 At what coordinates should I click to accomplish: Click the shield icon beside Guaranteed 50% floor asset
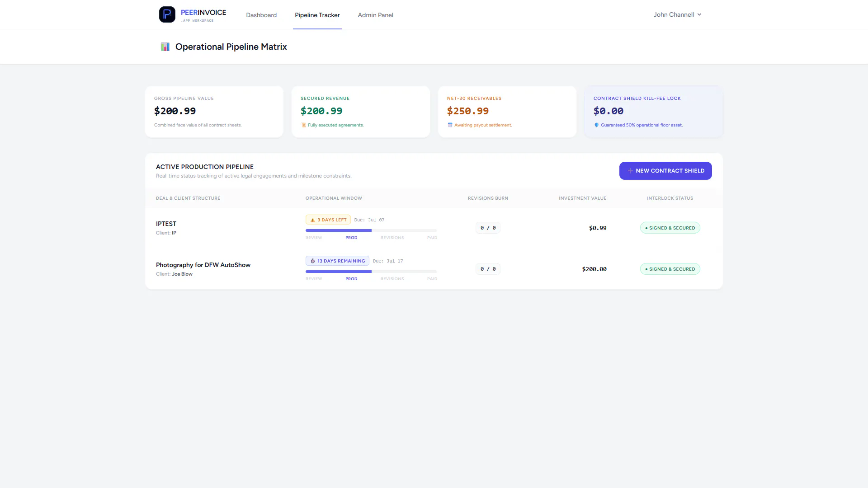(x=596, y=125)
